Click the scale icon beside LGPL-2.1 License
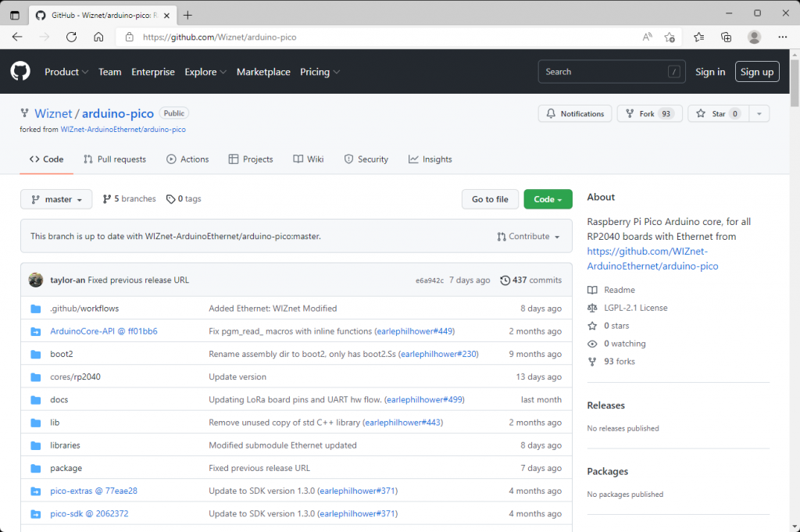 click(592, 308)
